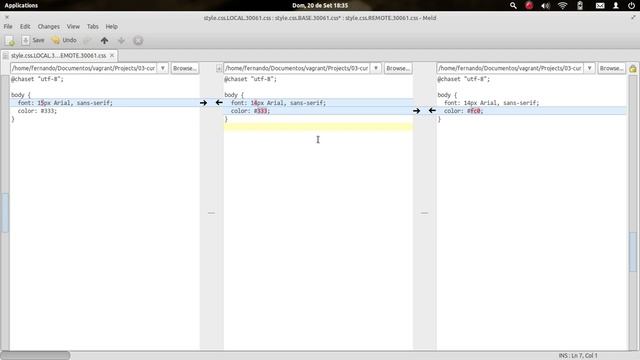Click Browse for the left pane

click(184, 68)
